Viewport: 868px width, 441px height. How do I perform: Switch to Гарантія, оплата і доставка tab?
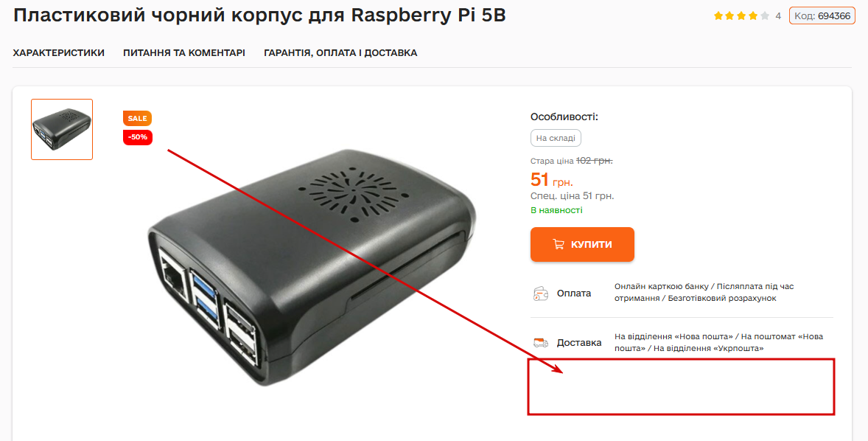point(340,53)
